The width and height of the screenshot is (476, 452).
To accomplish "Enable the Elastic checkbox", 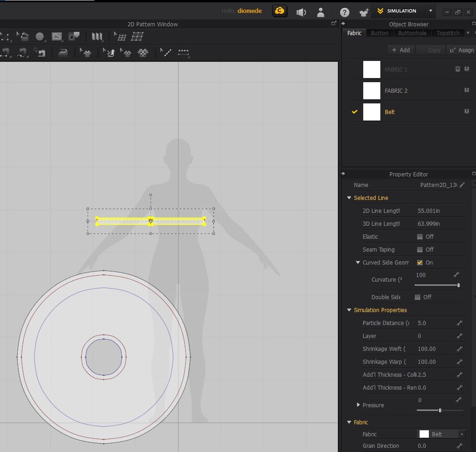I will pos(420,237).
